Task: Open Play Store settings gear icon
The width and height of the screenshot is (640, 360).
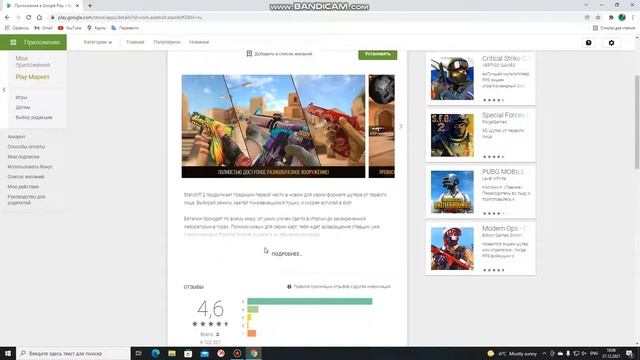Action: click(x=611, y=43)
